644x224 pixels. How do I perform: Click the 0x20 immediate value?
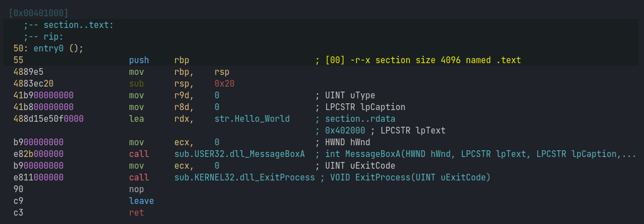(x=224, y=83)
